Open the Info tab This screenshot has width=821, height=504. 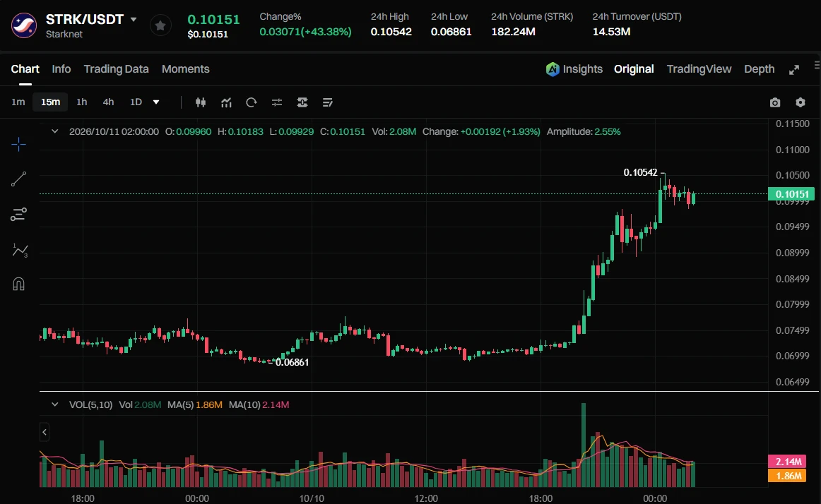point(61,69)
